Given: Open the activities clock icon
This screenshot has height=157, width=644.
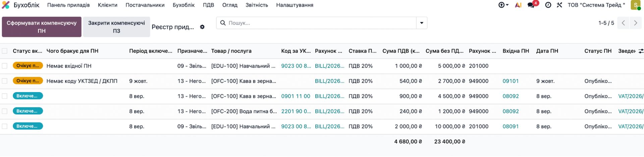Looking at the screenshot, I should 548,5.
